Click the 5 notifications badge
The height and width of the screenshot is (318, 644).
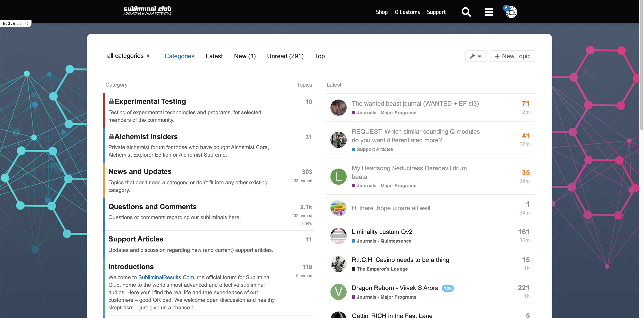tap(506, 8)
